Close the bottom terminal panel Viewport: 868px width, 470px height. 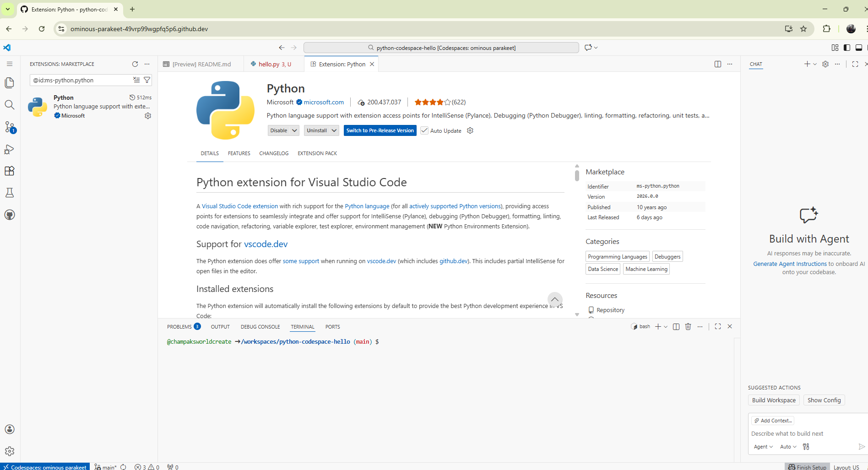(730, 327)
